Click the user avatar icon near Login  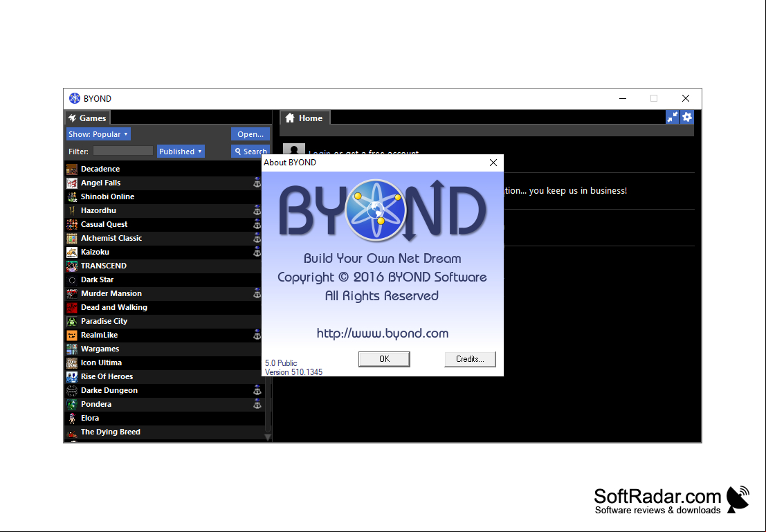(x=294, y=150)
